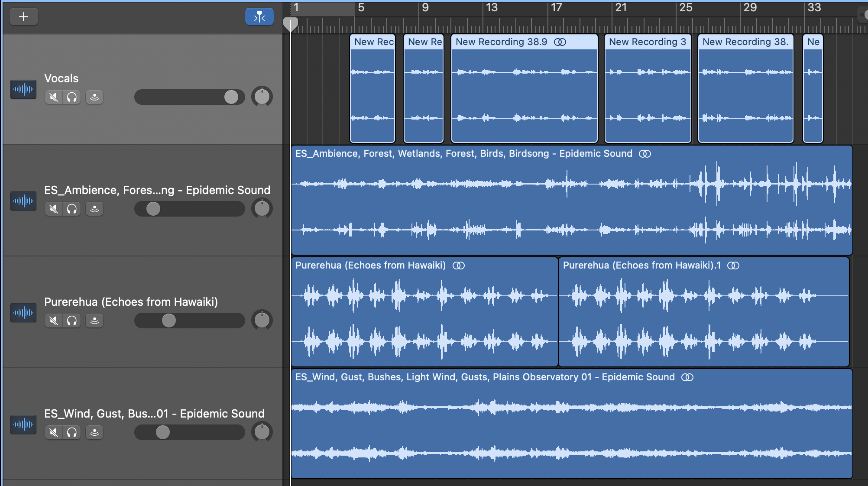This screenshot has width=868, height=486.
Task: Select the New Recording 3 vocal region
Action: point(648,88)
